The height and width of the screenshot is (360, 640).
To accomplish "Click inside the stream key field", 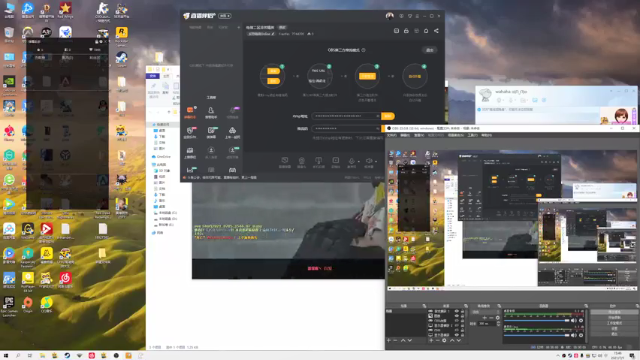I will [x=346, y=129].
